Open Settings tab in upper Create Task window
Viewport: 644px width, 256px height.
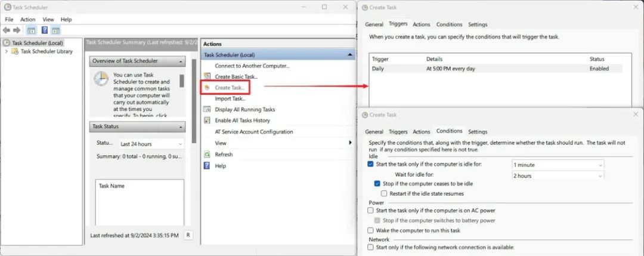(x=478, y=24)
